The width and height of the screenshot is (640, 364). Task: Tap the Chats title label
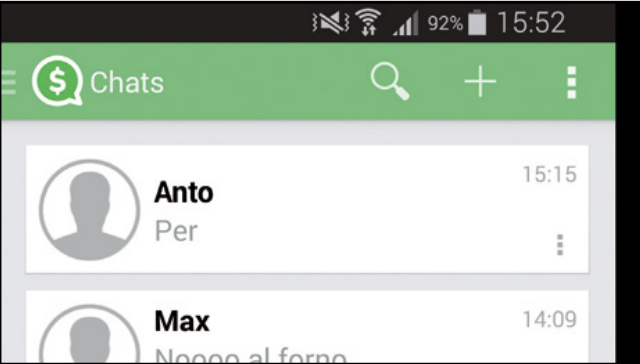tap(127, 83)
